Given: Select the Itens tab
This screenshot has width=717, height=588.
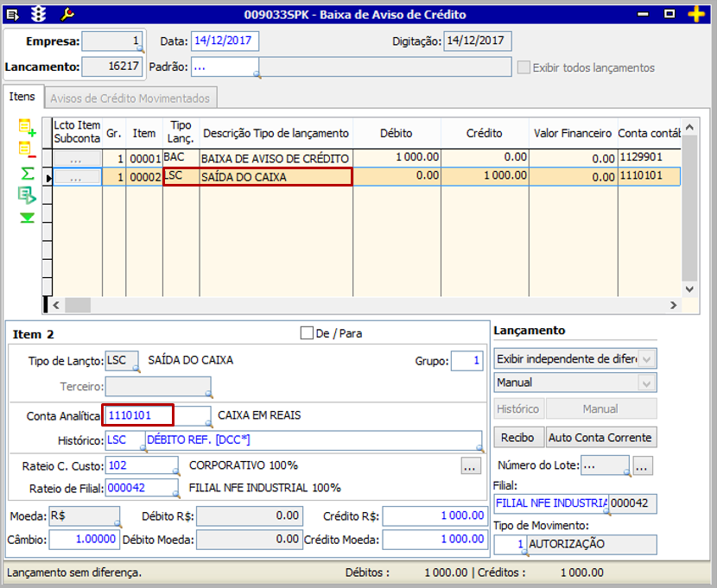Looking at the screenshot, I should pos(22,97).
